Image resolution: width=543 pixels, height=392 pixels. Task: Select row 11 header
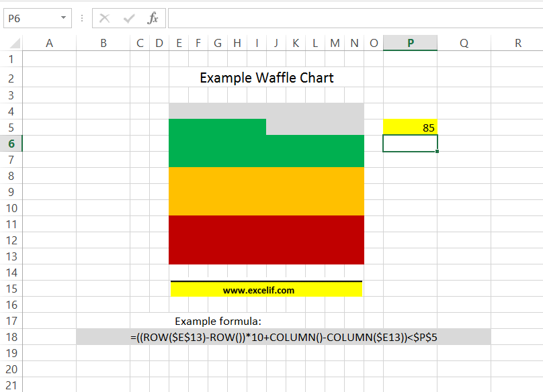11,224
